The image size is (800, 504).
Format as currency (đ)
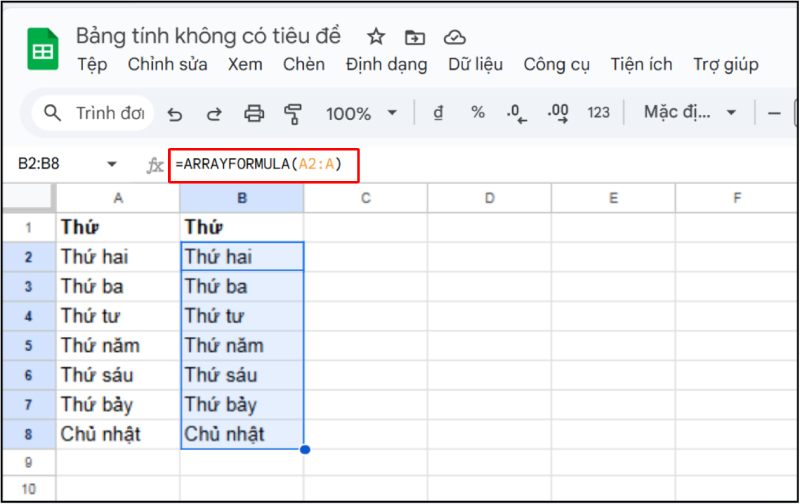click(x=438, y=112)
